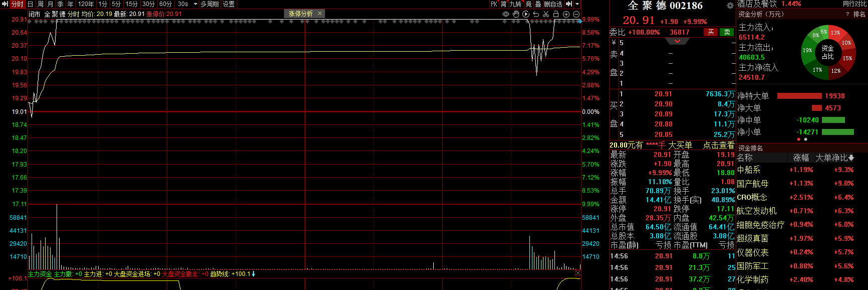The image size is (868, 290).
Task: Click the second pager dot under 净小单
Action: pos(805,139)
